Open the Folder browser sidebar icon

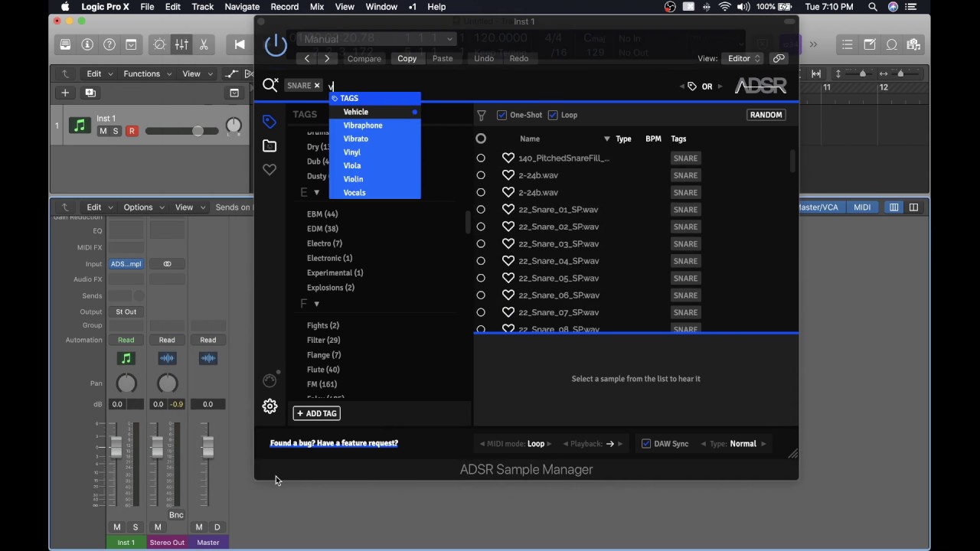click(x=269, y=145)
